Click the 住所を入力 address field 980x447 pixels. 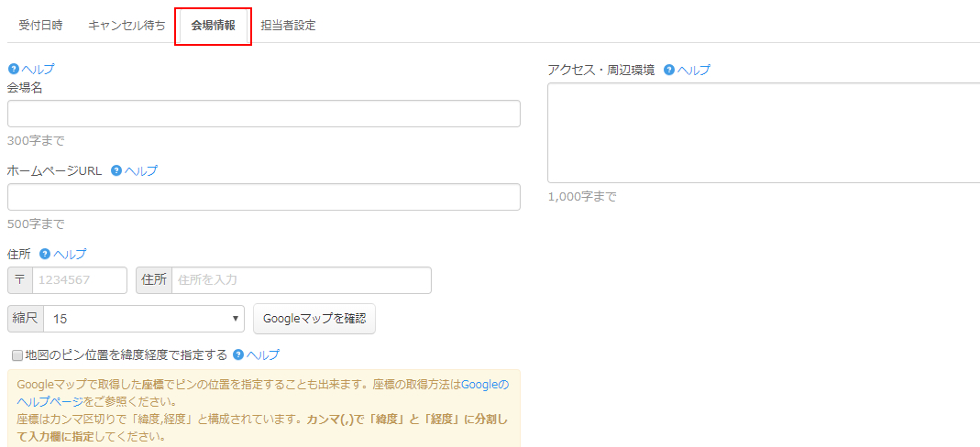point(301,280)
